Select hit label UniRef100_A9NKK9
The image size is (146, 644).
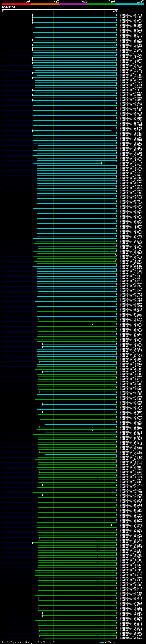(x=131, y=133)
